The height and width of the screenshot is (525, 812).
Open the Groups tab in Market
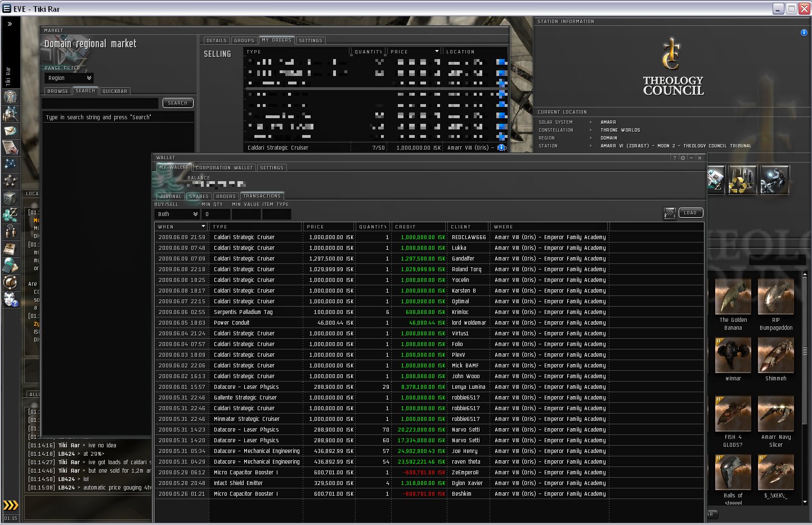(244, 41)
